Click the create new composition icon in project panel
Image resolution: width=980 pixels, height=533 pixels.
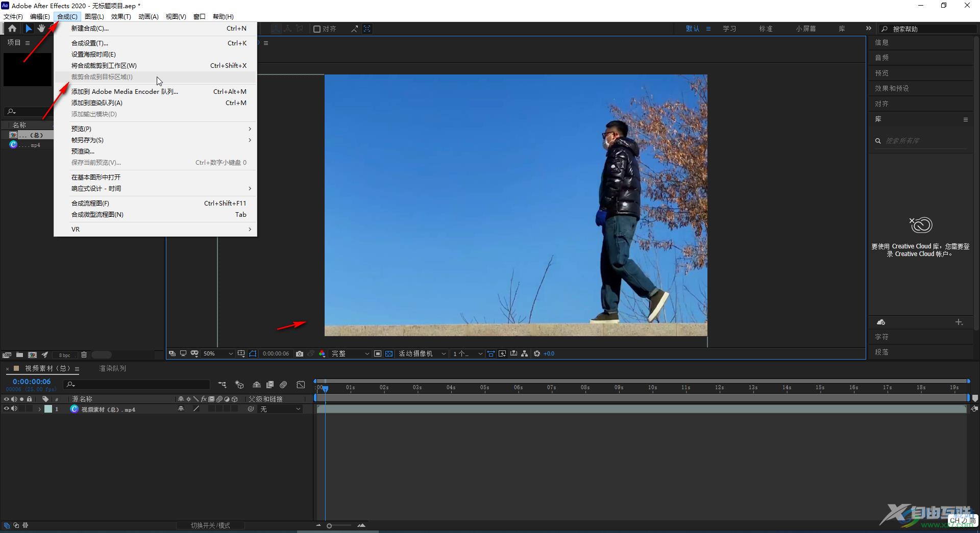[32, 355]
